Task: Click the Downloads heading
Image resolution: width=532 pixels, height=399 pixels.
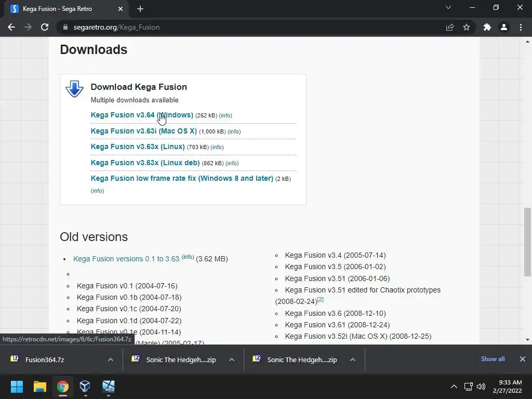Action: [94, 49]
